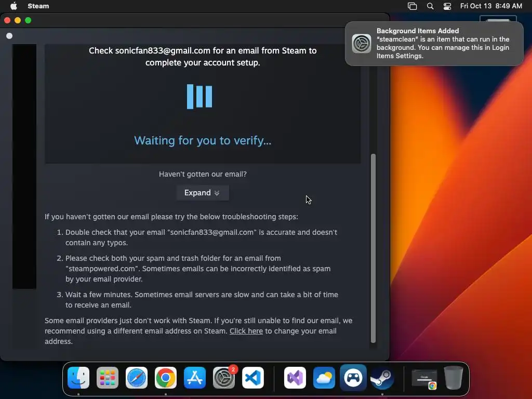Click the Expand button under email prompt
This screenshot has width=532, height=399.
203,193
